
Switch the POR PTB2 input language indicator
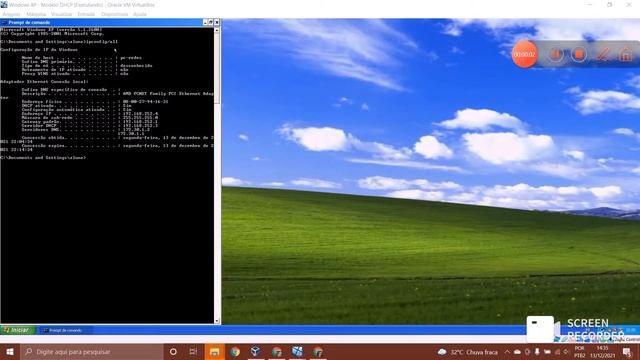[x=580, y=352]
